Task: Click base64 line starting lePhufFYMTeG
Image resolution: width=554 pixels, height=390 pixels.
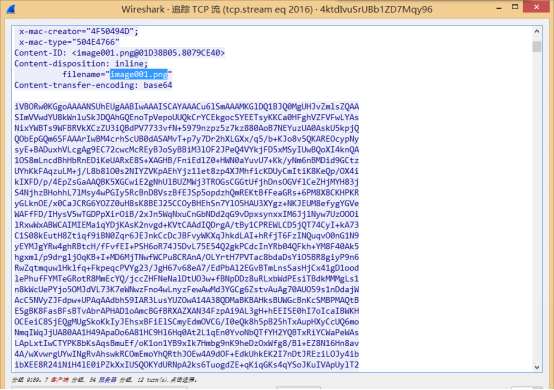Action: click(x=187, y=279)
